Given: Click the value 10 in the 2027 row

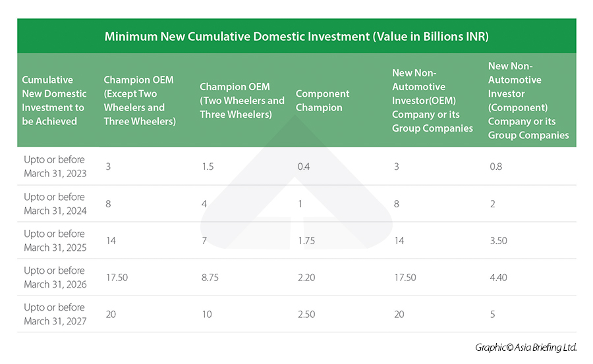Looking at the screenshot, I should coord(207,315).
